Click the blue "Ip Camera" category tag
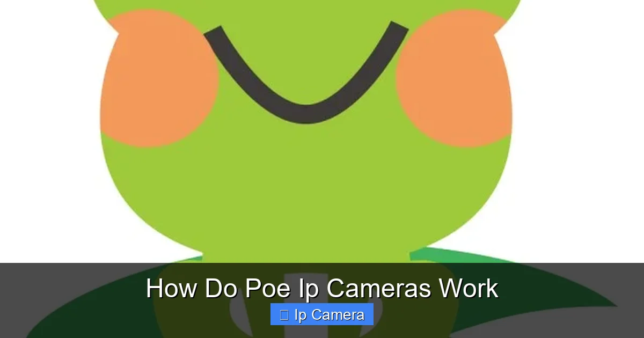 (x=322, y=314)
